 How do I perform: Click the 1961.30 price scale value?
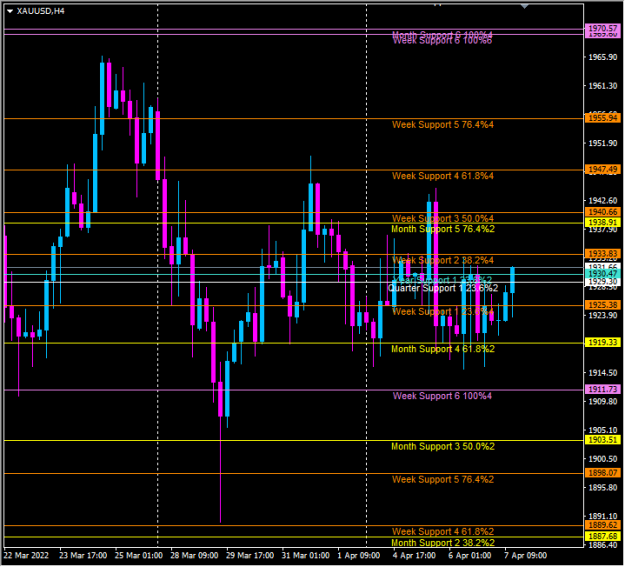point(603,86)
